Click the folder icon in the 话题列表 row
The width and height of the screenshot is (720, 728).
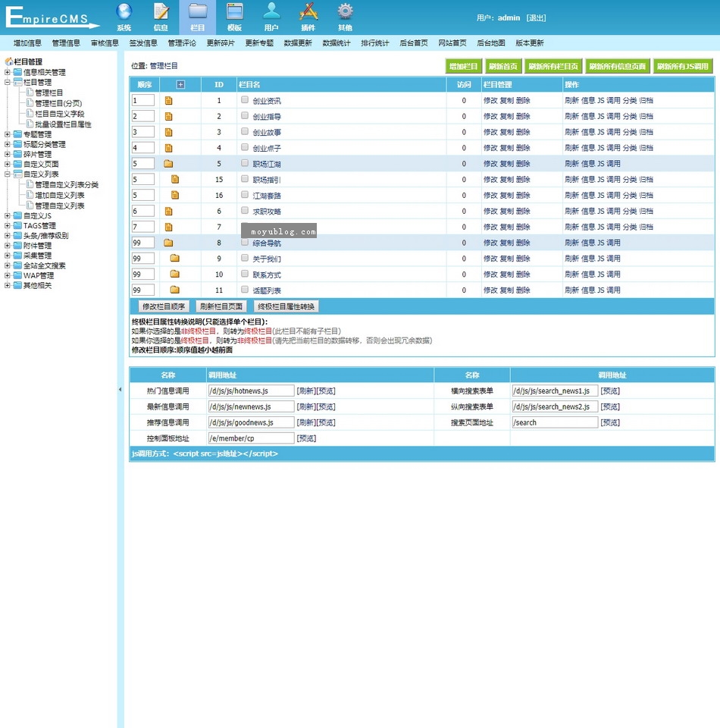coord(175,290)
